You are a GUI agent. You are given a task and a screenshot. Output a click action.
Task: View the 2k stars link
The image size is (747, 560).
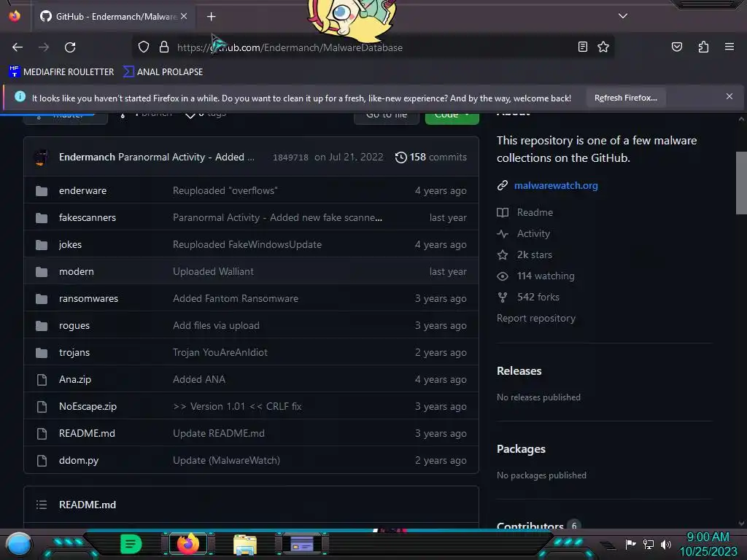click(535, 254)
